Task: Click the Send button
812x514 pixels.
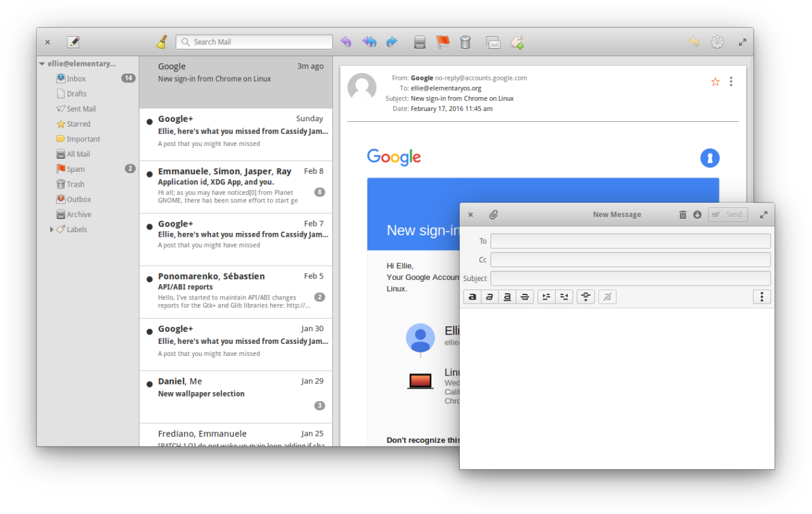Action: pos(728,214)
